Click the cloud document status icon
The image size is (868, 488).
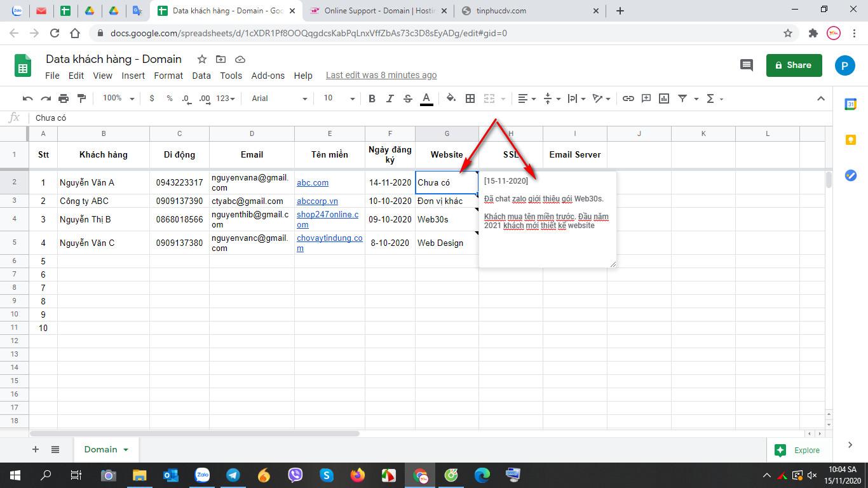coord(240,59)
